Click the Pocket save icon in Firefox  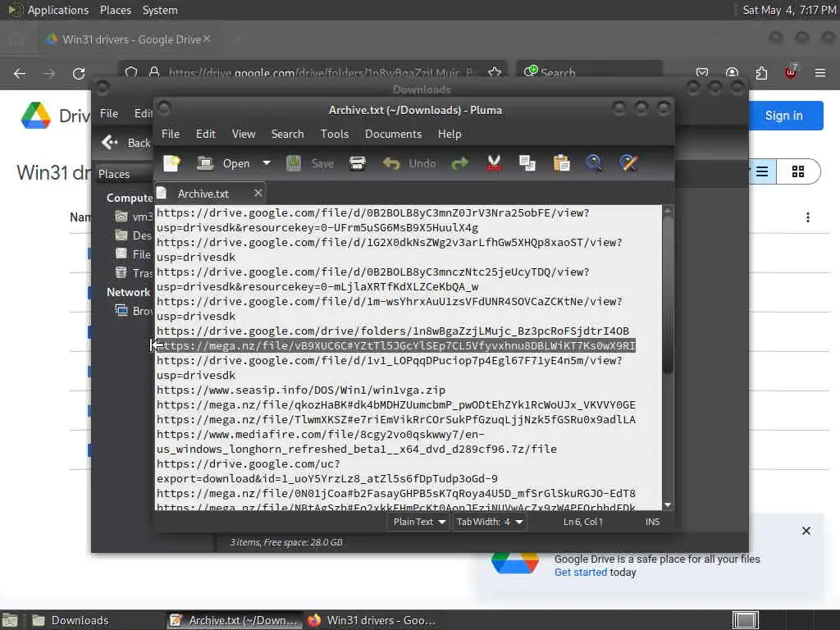(702, 73)
